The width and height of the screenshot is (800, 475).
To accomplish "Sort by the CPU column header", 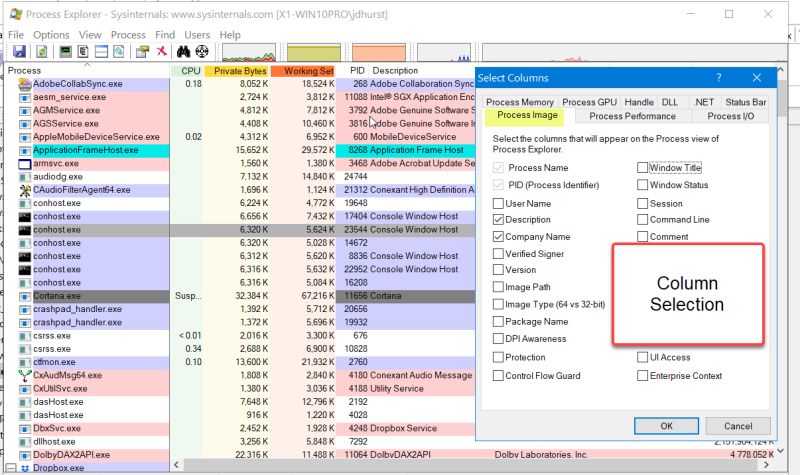I will (x=187, y=71).
